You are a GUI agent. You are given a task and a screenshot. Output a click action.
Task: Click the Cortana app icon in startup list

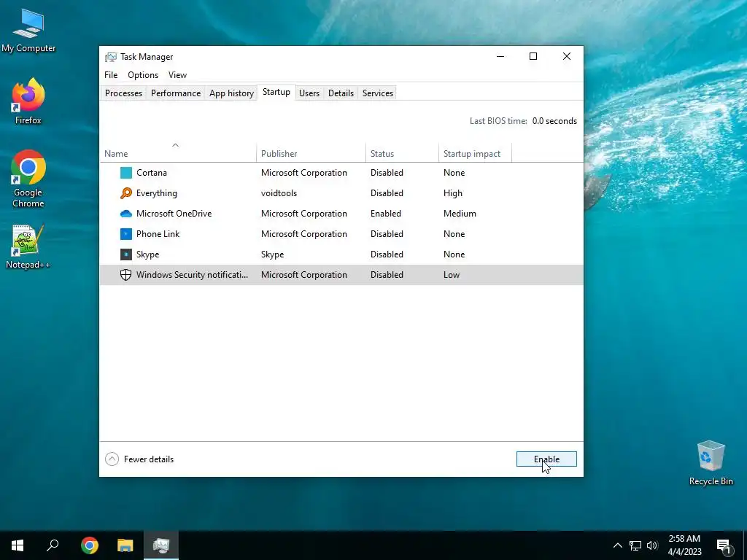tap(125, 173)
